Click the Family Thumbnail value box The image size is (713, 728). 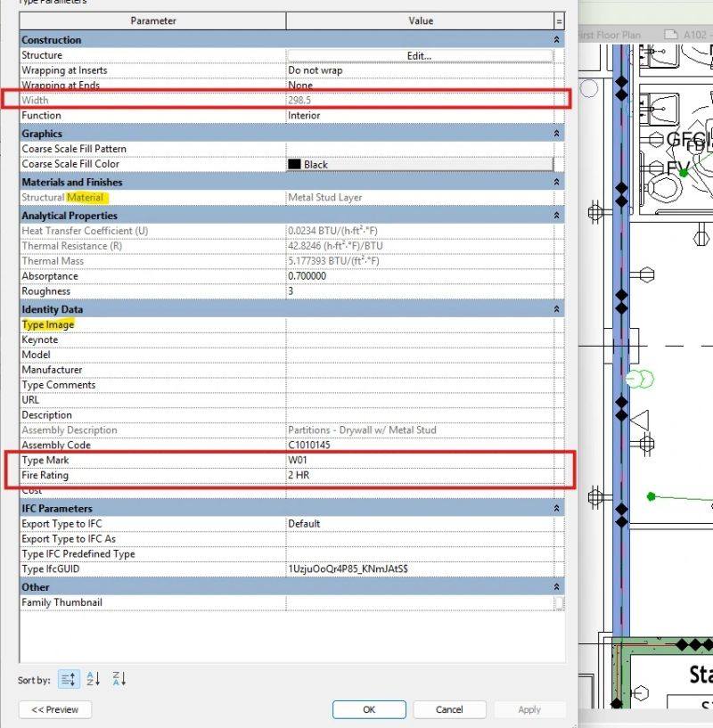(x=420, y=602)
